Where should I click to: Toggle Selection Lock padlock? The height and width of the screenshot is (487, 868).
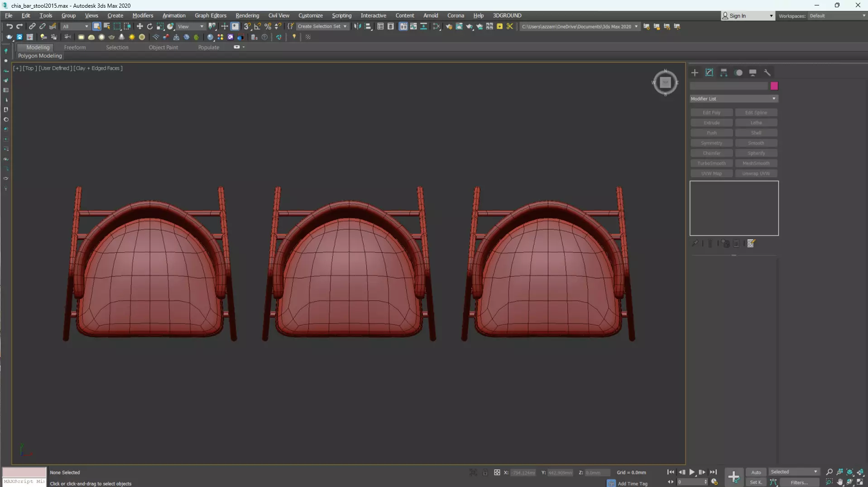(x=485, y=473)
